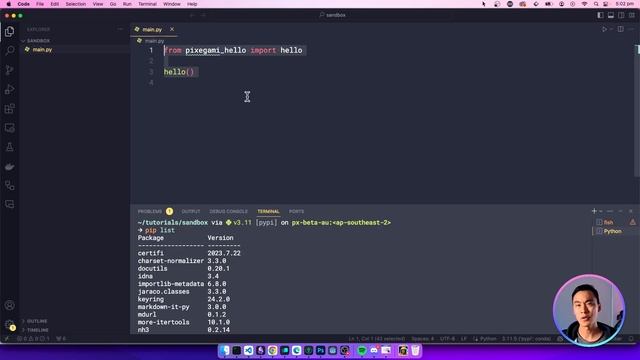
Task: Split the editor to the right
Action: [620, 29]
